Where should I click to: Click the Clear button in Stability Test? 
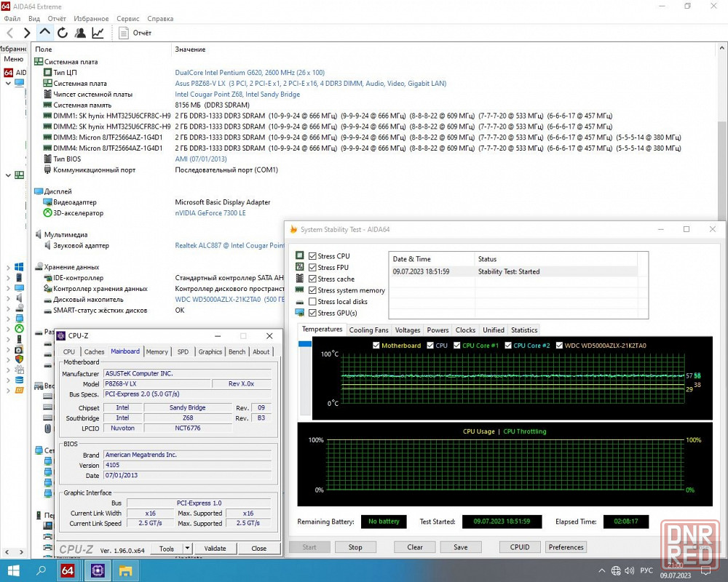point(415,547)
